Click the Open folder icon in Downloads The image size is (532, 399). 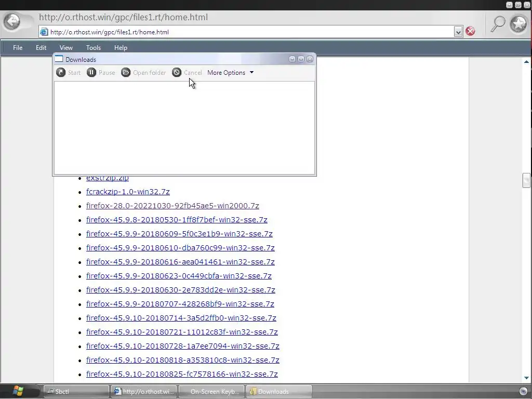126,72
